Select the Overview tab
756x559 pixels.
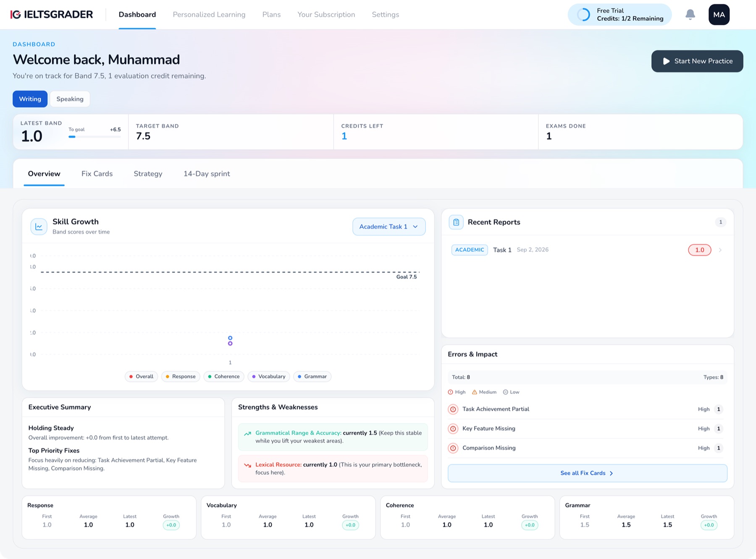44,174
